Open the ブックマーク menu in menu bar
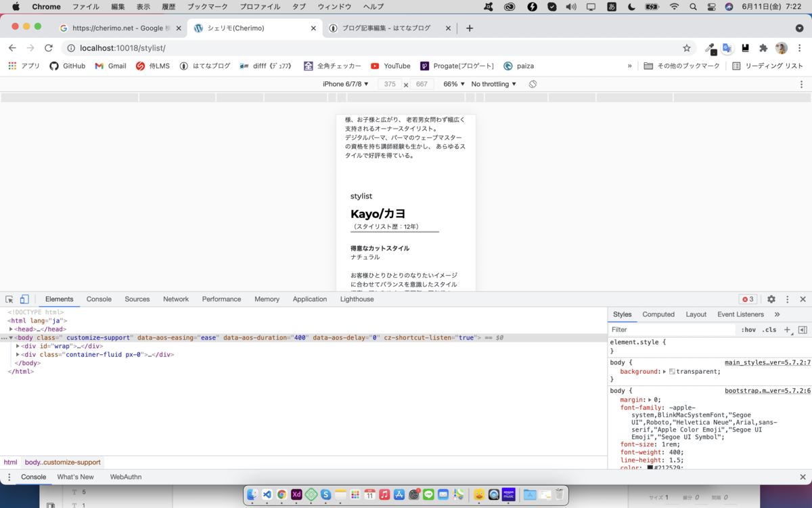The image size is (812, 508). pos(208,7)
